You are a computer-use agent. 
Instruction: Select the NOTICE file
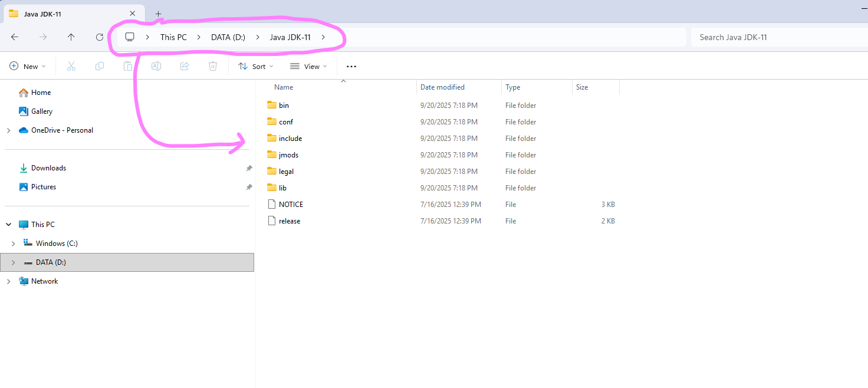(x=291, y=205)
